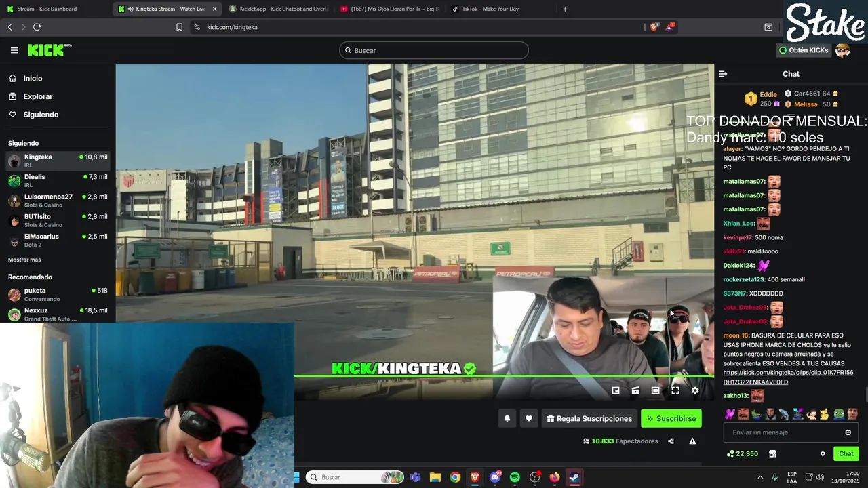This screenshot has width=868, height=488.
Task: Go to Inicio in the sidebar
Action: pos(33,79)
